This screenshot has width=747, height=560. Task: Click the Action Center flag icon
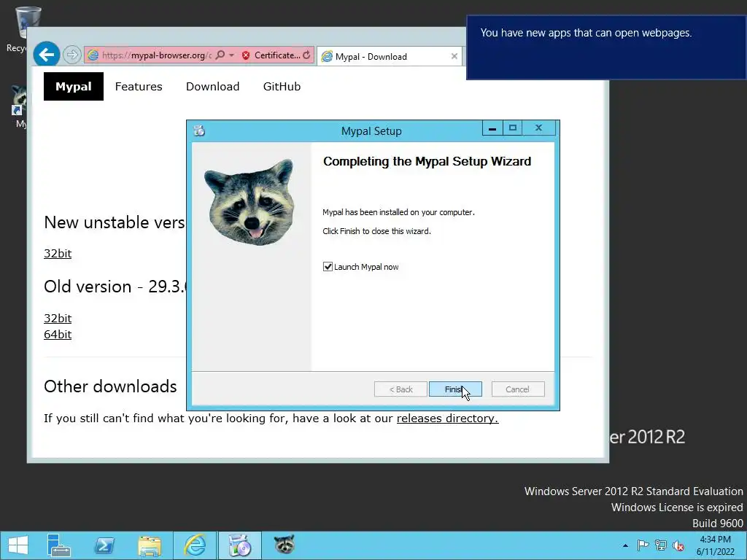[x=643, y=545]
